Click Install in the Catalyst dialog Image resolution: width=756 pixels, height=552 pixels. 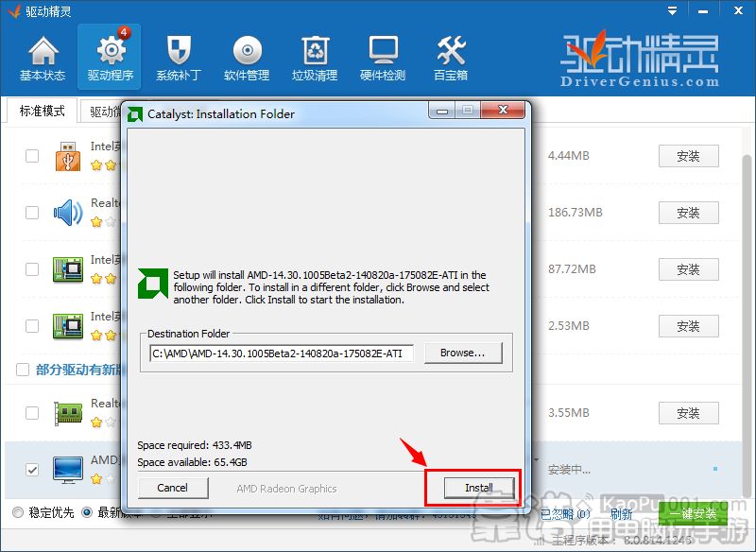pos(479,488)
